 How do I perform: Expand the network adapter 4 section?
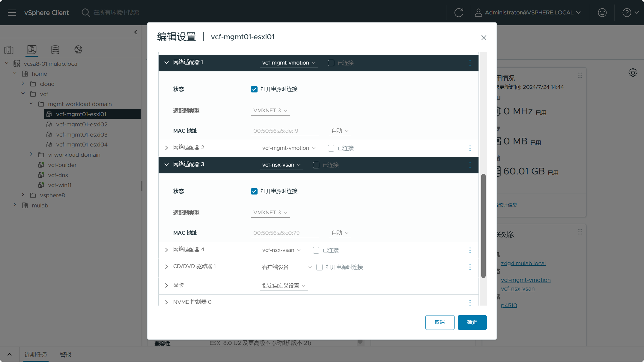(166, 250)
